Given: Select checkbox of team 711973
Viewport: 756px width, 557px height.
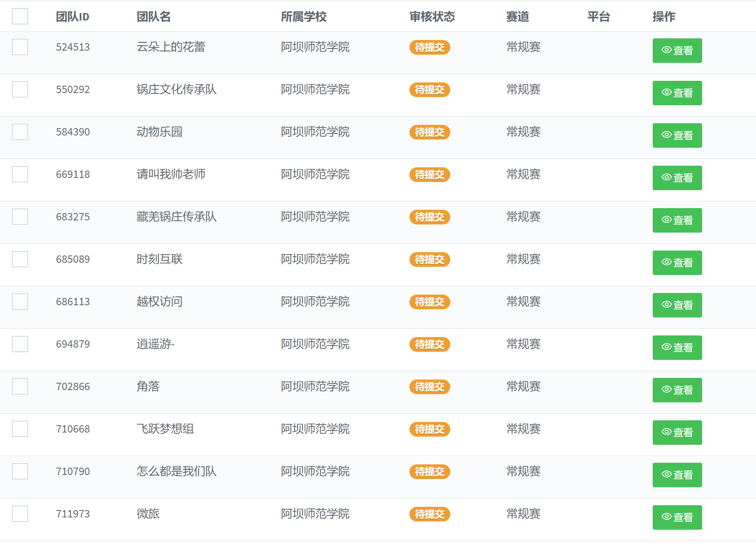Looking at the screenshot, I should 20,514.
